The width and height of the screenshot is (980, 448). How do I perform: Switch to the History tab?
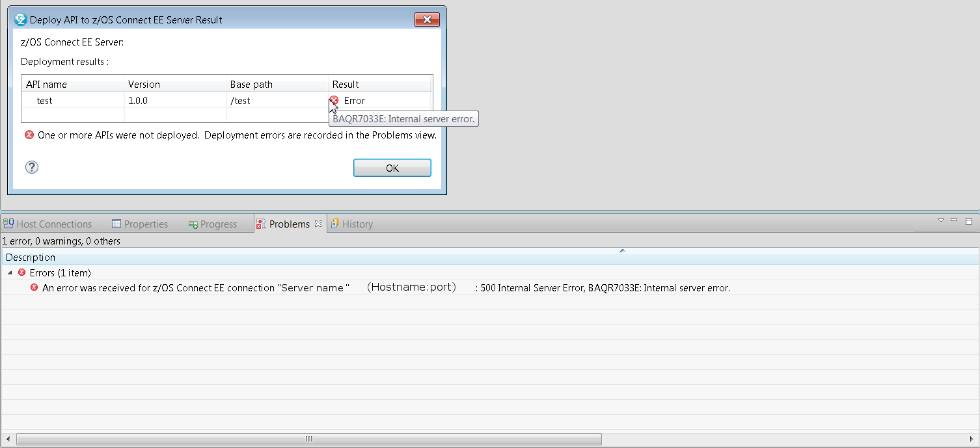click(x=356, y=223)
